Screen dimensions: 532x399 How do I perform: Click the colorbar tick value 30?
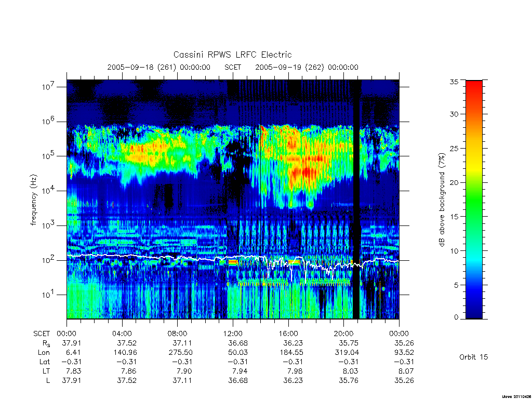[x=454, y=114]
